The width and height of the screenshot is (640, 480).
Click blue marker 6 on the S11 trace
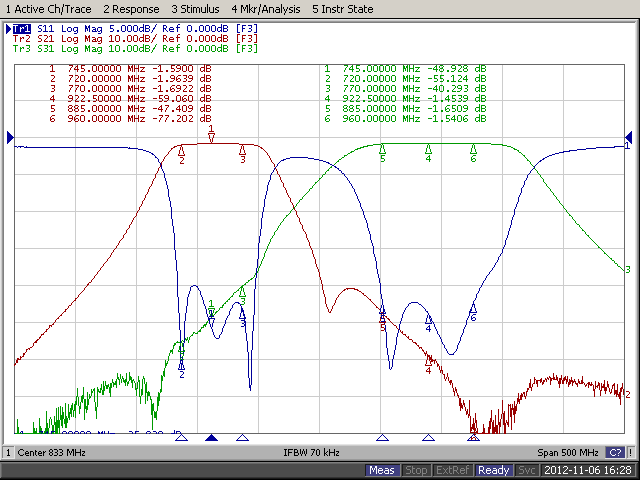[473, 312]
